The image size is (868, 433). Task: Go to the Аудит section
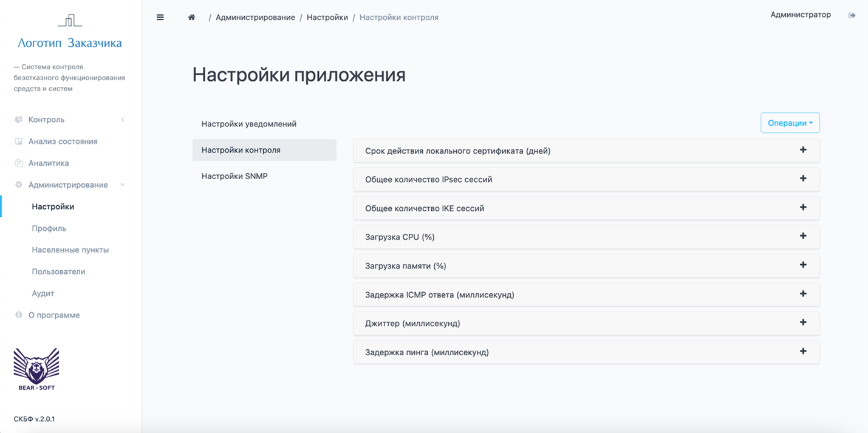pyautogui.click(x=42, y=293)
